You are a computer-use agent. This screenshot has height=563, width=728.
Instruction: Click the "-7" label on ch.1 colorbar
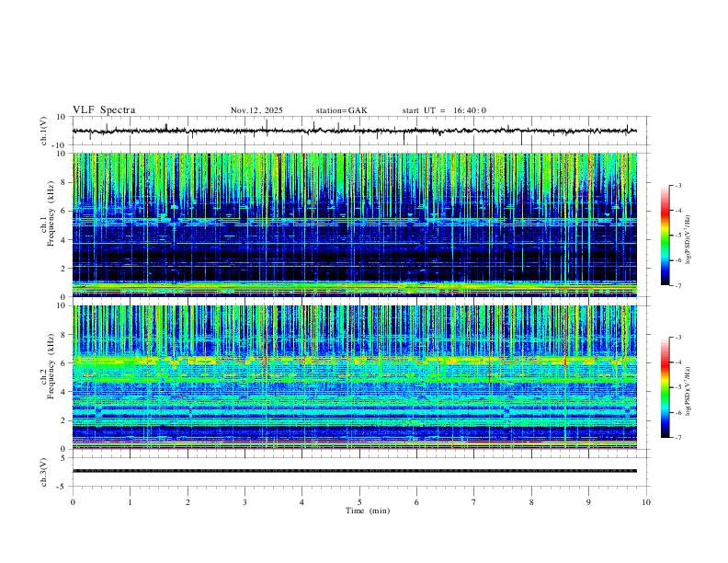(x=678, y=285)
